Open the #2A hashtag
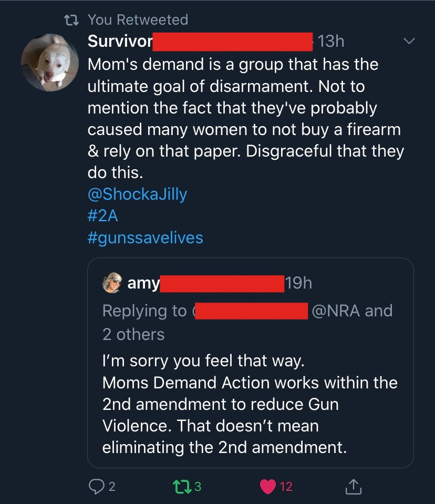 coord(103,215)
